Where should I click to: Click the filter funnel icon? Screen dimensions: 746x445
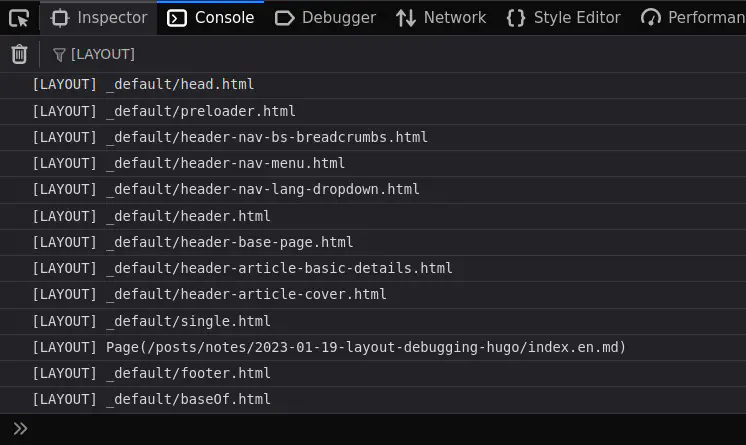(x=59, y=55)
